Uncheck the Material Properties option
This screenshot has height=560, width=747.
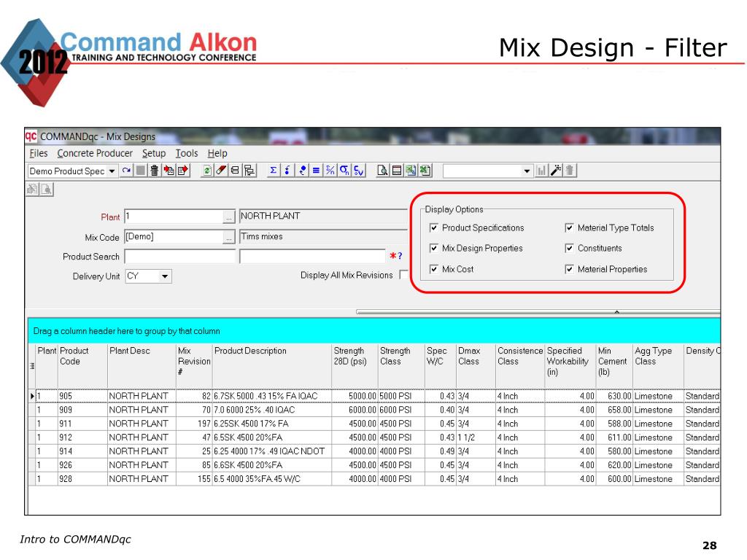pos(569,269)
